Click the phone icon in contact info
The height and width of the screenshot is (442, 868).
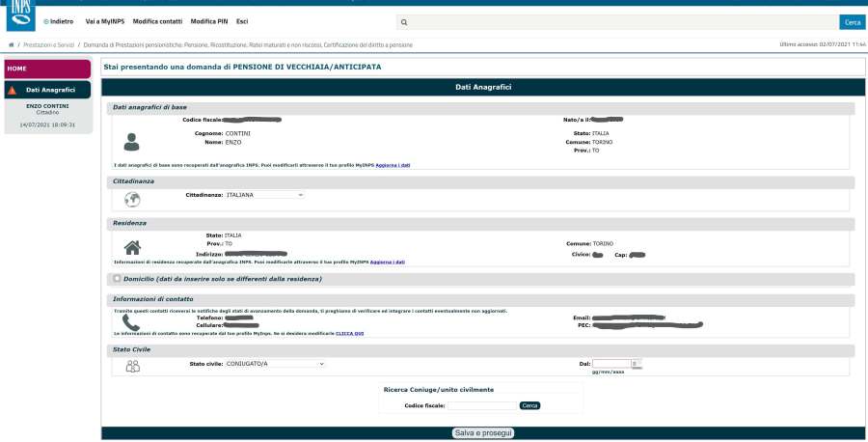(132, 323)
